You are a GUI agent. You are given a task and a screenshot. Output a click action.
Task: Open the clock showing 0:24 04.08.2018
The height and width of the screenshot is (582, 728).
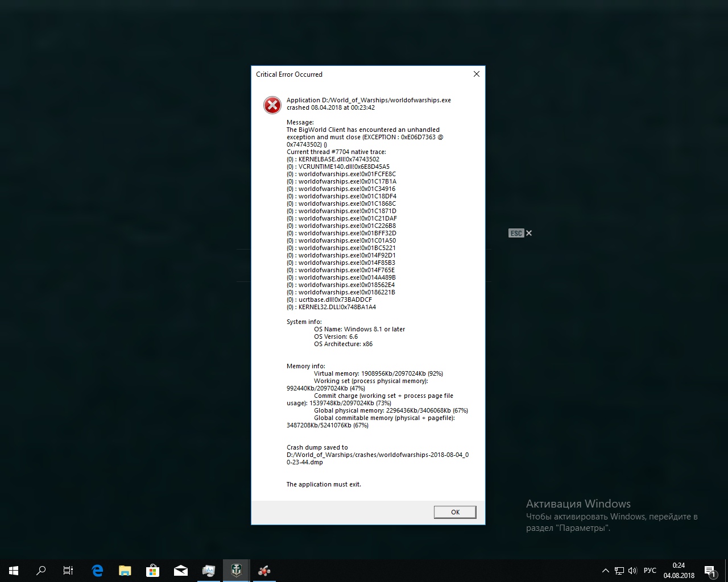(x=679, y=571)
